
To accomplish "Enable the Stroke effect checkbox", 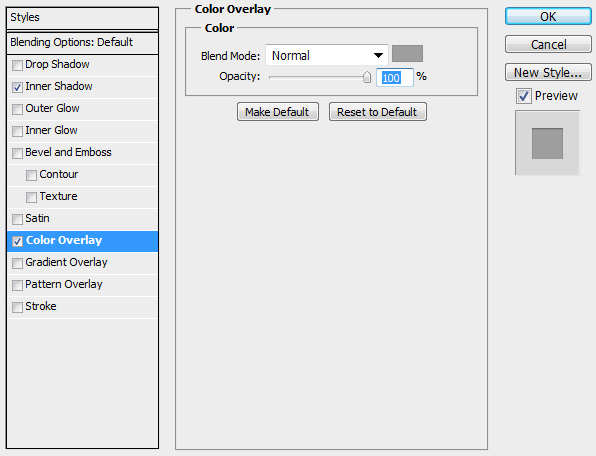I will click(17, 307).
